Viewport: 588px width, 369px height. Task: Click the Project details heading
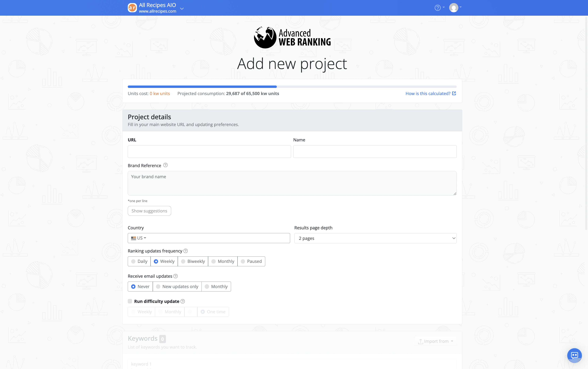pyautogui.click(x=149, y=117)
